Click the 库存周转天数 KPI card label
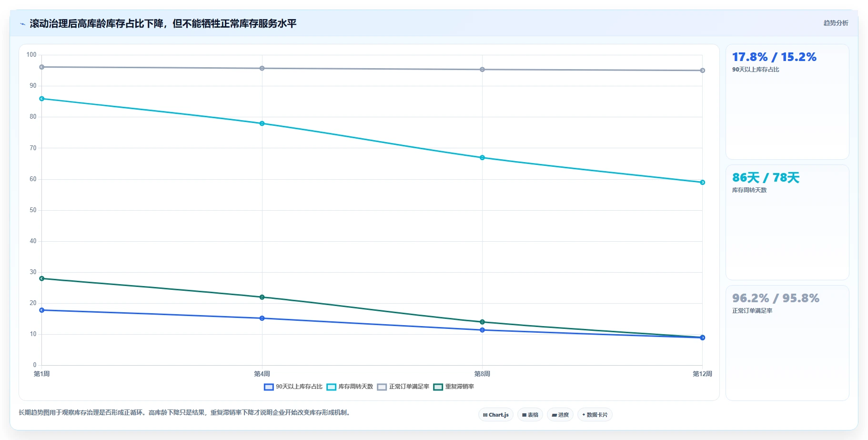The image size is (868, 440). (749, 190)
